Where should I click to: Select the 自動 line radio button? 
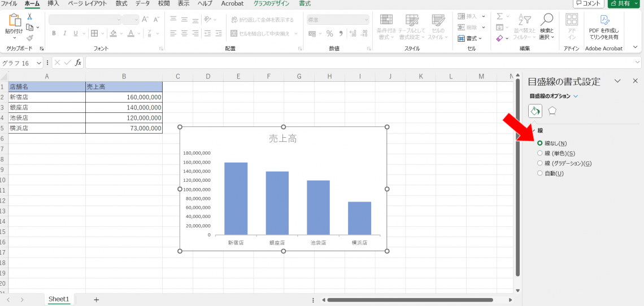pos(540,173)
